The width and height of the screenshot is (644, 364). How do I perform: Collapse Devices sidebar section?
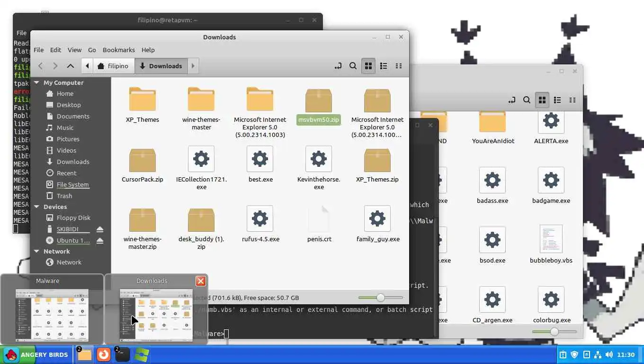click(36, 207)
